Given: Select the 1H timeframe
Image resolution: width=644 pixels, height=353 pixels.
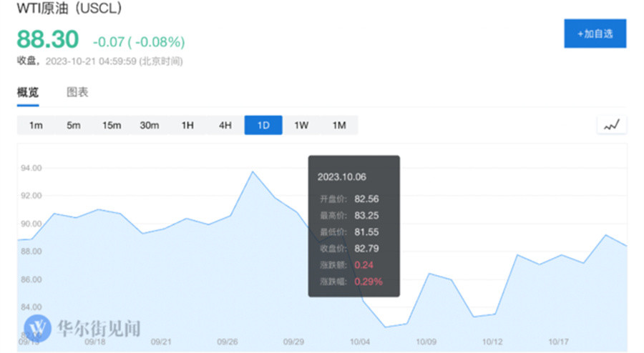Looking at the screenshot, I should pos(187,125).
